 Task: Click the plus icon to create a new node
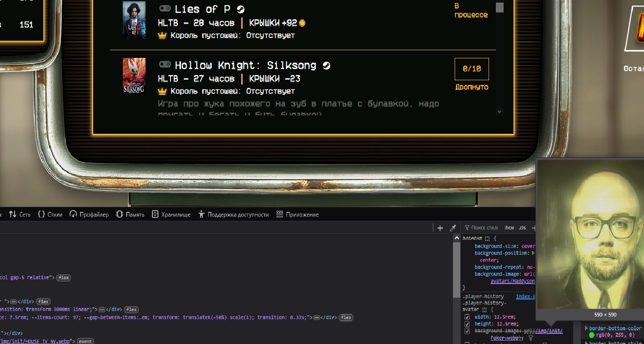440,228
